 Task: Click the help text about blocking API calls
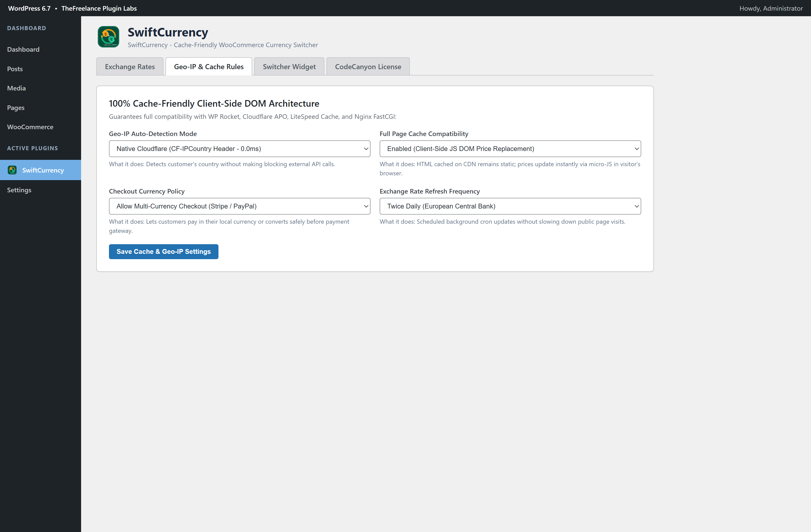222,164
